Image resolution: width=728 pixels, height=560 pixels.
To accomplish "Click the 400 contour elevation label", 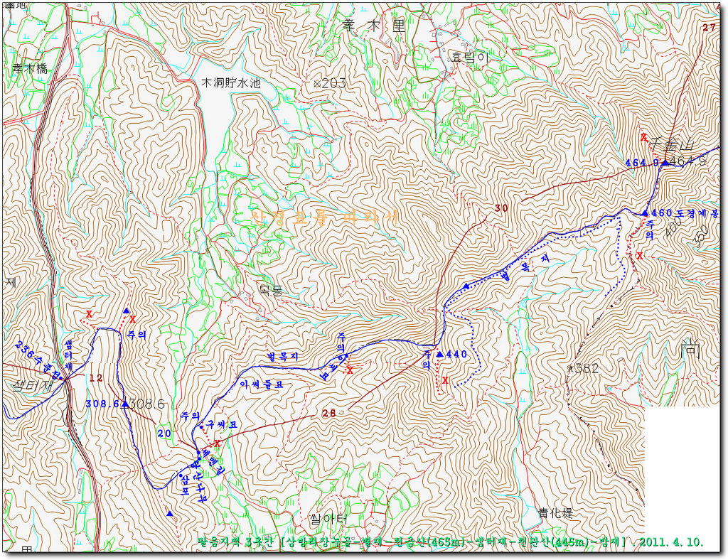I will point(674,227).
